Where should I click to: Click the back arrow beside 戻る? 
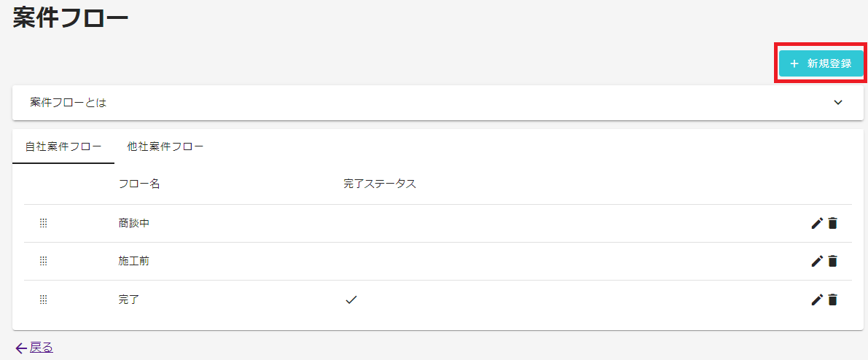pos(22,348)
